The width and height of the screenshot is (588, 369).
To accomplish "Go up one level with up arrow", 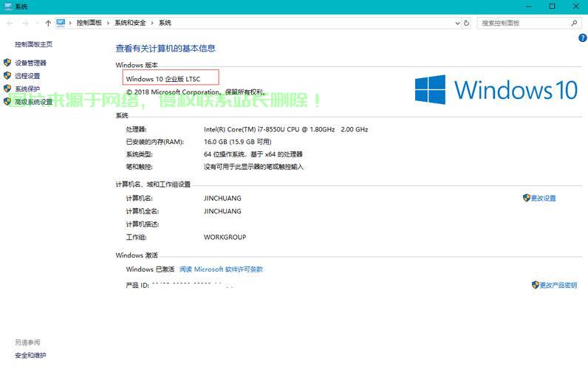I will coord(48,23).
